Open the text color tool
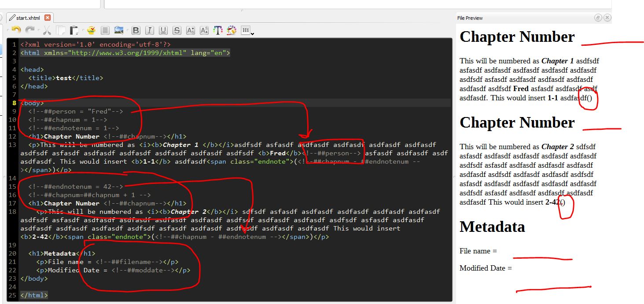The image size is (644, 304). pos(218,30)
